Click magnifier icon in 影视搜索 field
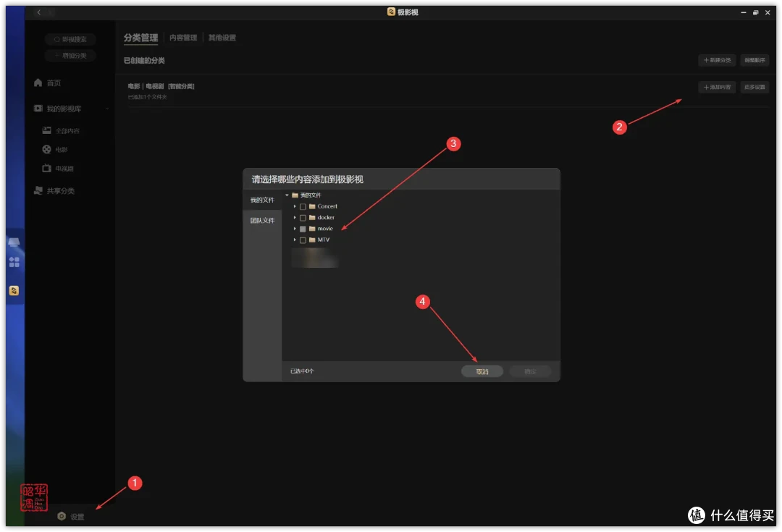The image size is (782, 532). (57, 39)
